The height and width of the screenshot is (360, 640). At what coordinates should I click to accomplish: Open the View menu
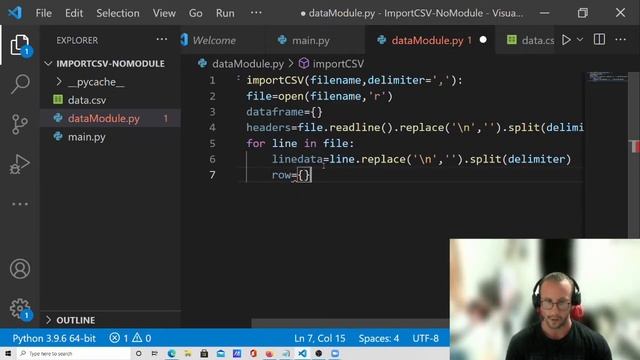[x=164, y=13]
